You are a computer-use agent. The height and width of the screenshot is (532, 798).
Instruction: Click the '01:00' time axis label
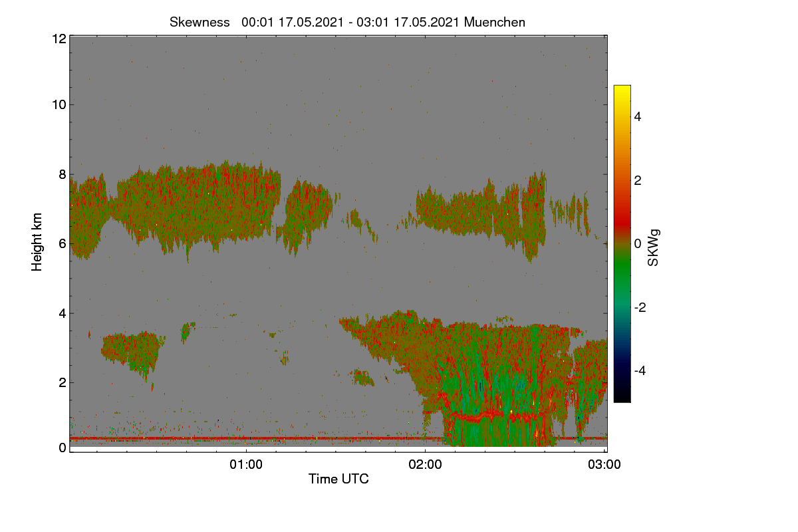click(x=246, y=465)
